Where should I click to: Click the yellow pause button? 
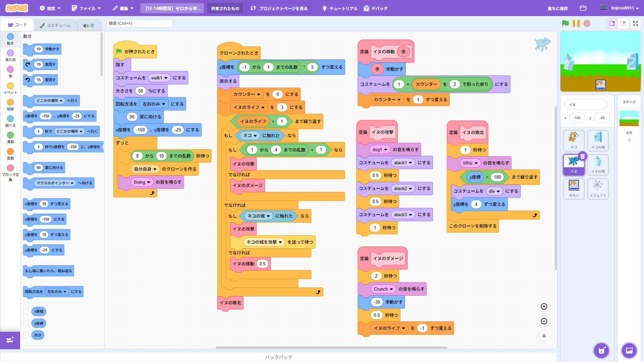point(576,23)
